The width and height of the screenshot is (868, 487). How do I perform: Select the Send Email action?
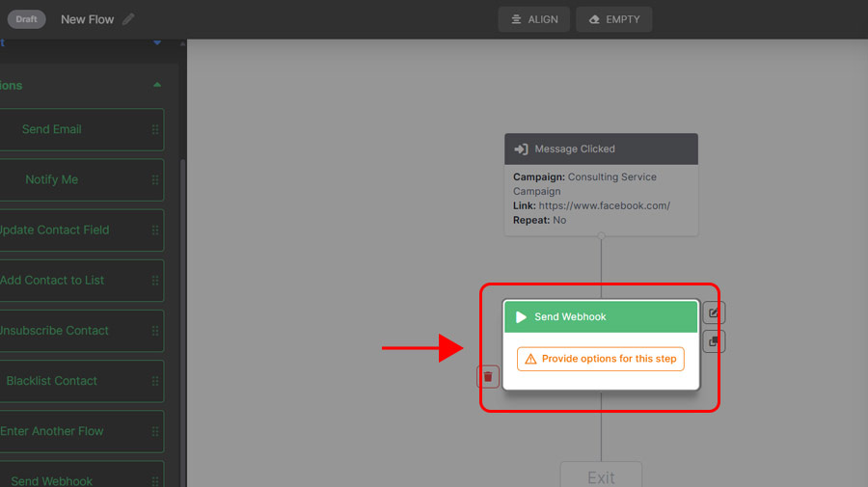pos(52,129)
